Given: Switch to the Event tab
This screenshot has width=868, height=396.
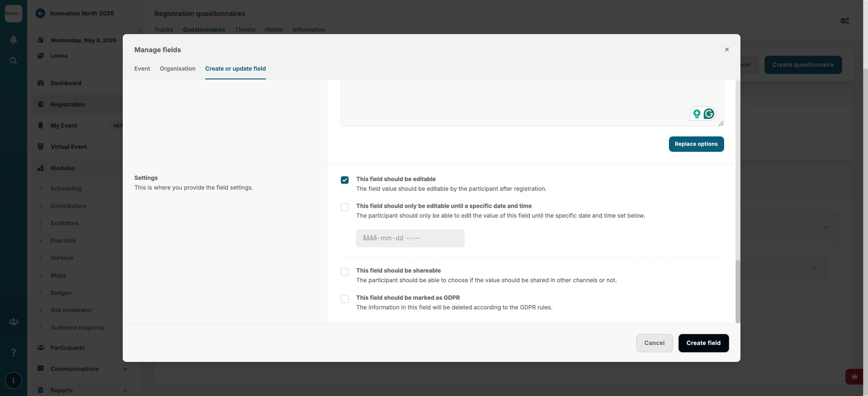Looking at the screenshot, I should (x=142, y=69).
